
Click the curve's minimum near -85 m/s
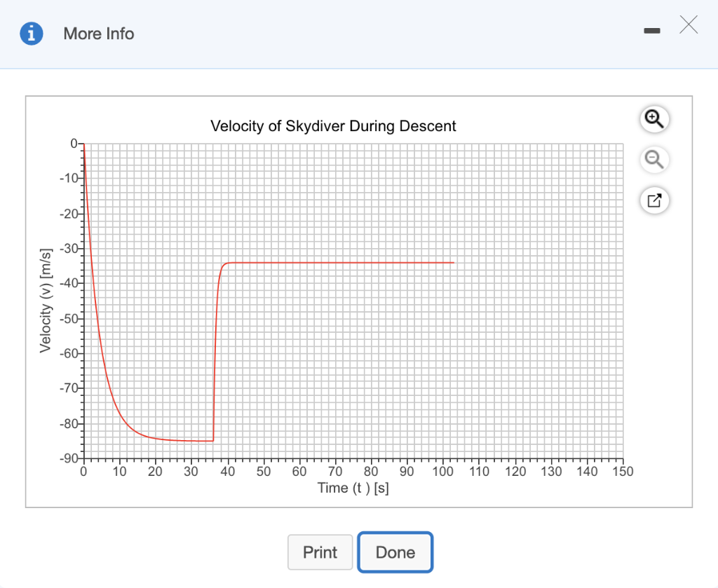pyautogui.click(x=192, y=441)
